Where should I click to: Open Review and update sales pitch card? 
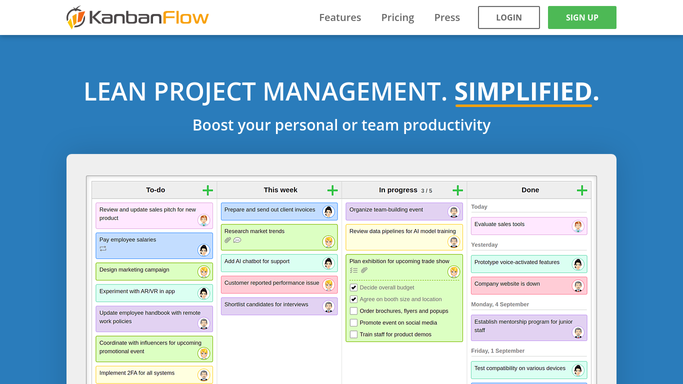154,216
